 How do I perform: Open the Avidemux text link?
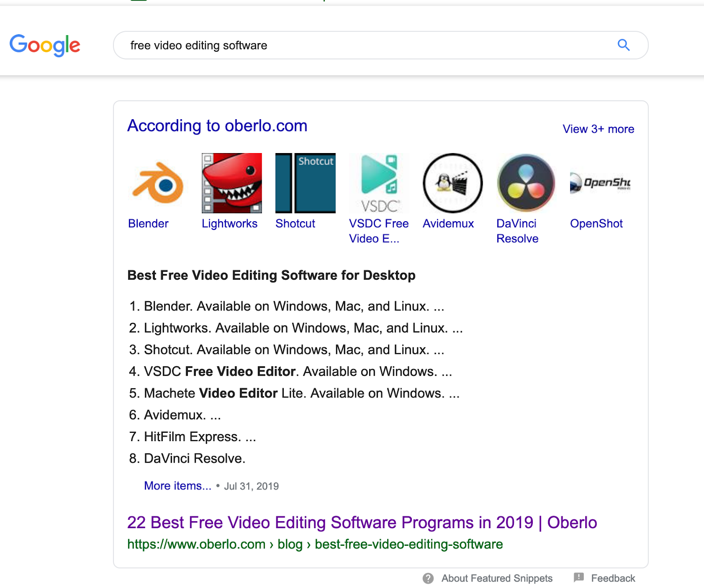click(x=448, y=223)
